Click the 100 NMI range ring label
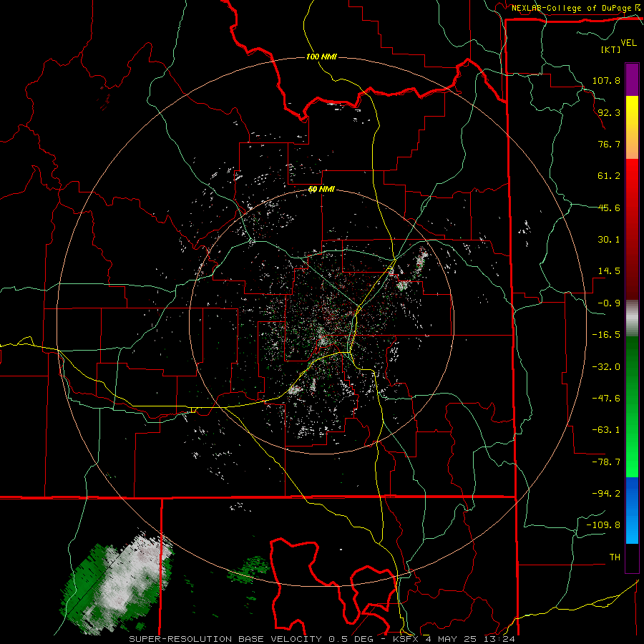This screenshot has height=644, width=644. point(321,57)
